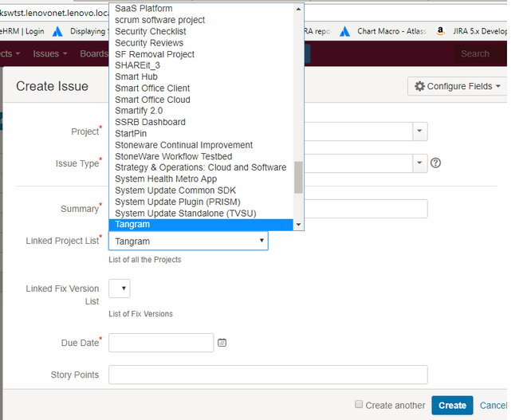Select StoneWare Workflow Testbed option

pos(201,156)
